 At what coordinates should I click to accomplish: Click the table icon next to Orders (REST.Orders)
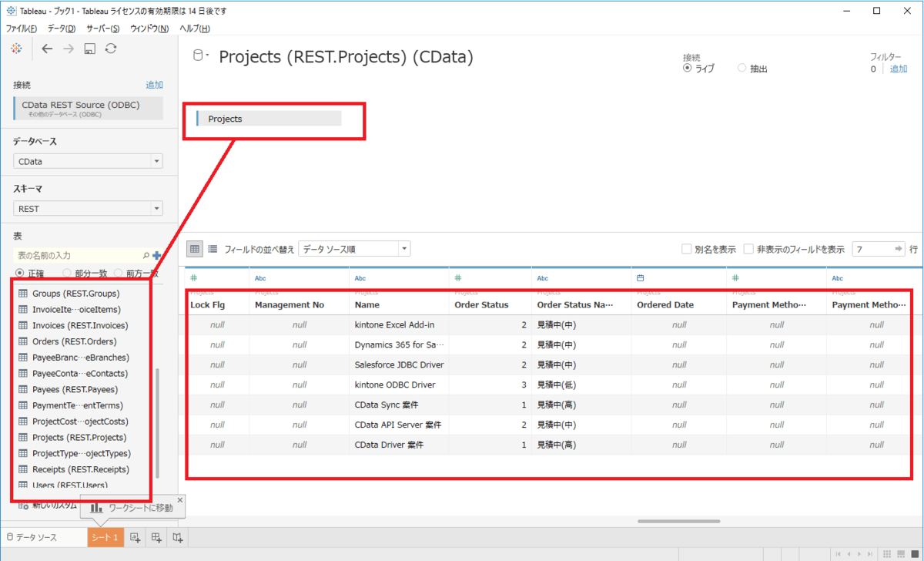tap(23, 341)
